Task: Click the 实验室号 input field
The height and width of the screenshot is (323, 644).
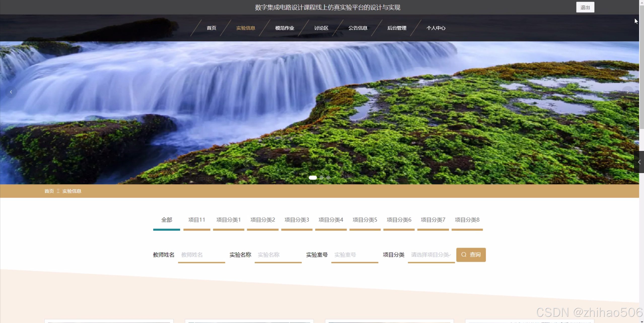Action: 354,255
